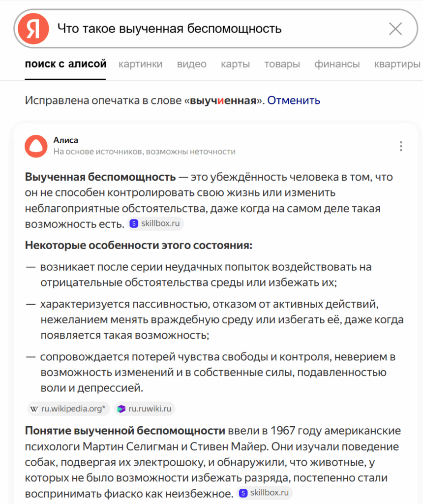
Task: Click the skillbox.ru chip after the 1967 paragraph
Action: coord(265,493)
